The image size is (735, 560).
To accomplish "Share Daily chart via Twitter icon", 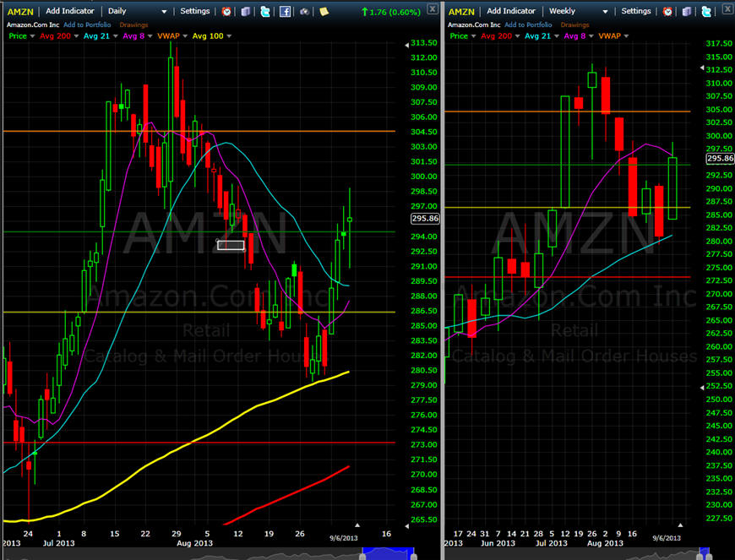I will coord(265,11).
